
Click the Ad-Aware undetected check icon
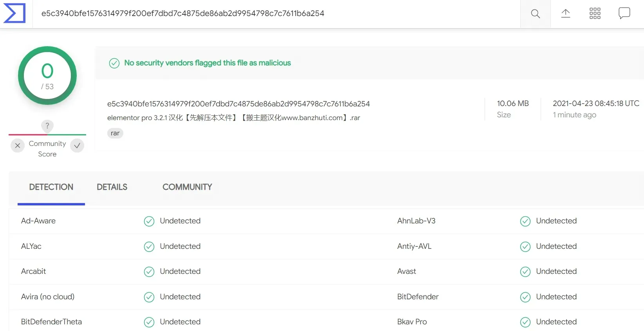[149, 221]
